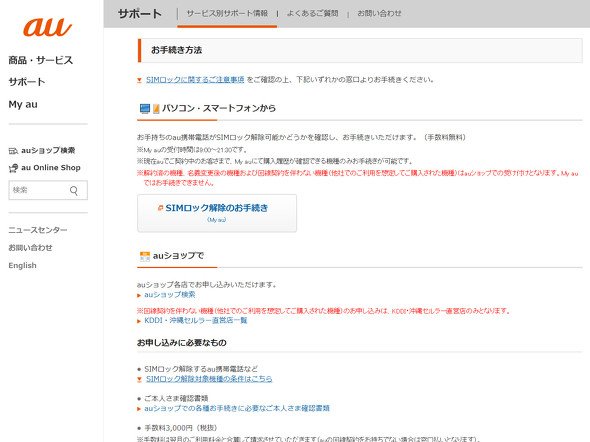This screenshot has height=442, width=590.
Task: Open My au in the sidebar
Action: pos(23,104)
